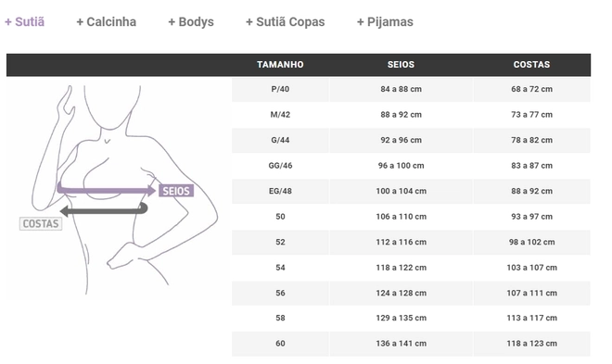Click the TAMANHO column header
This screenshot has width=612, height=364.
pos(280,65)
